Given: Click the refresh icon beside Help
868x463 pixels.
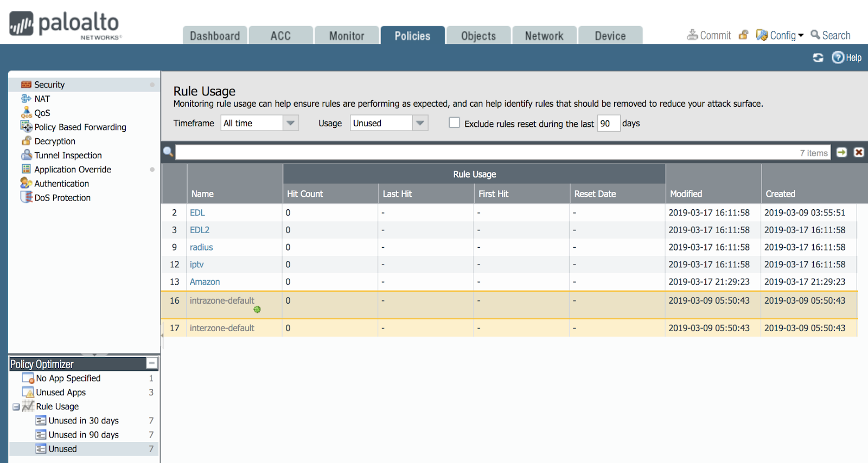Looking at the screenshot, I should (x=818, y=57).
